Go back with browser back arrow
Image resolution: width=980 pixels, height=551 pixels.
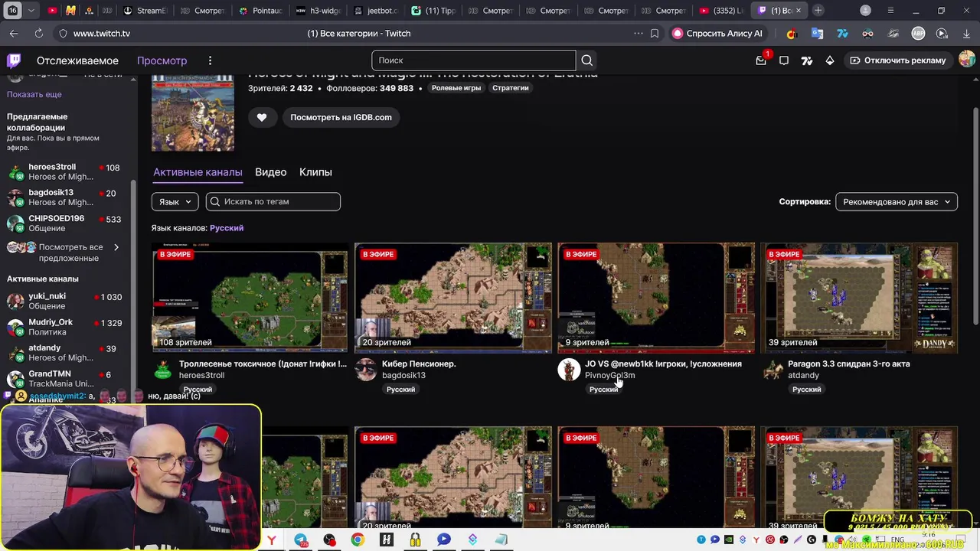(x=14, y=34)
